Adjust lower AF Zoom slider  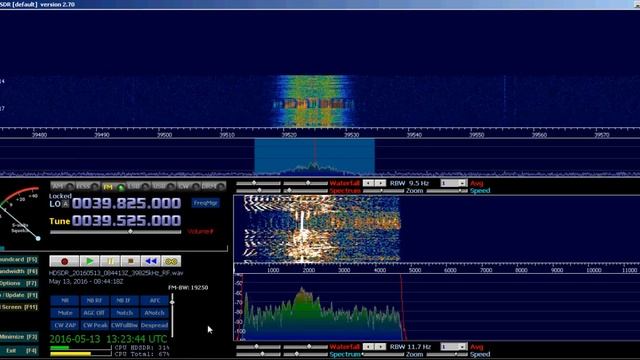382,354
